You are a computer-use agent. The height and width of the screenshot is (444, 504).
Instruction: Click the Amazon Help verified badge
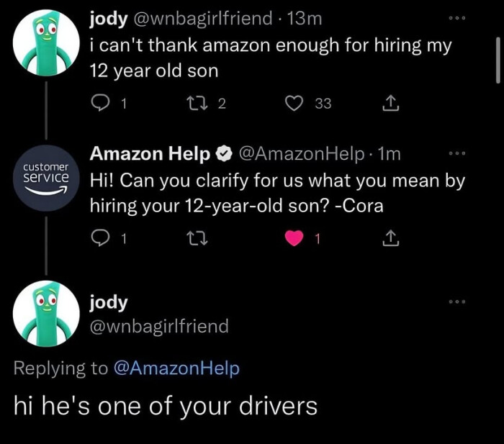click(x=224, y=154)
